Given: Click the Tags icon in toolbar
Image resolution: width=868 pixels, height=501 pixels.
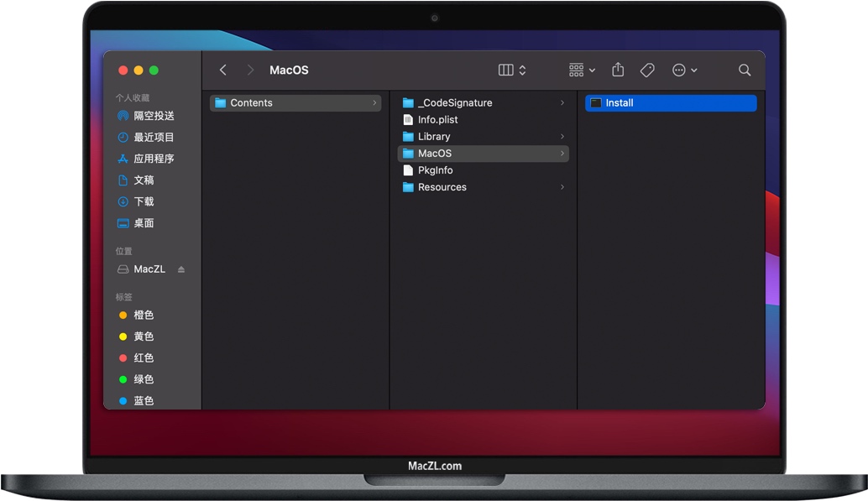Looking at the screenshot, I should pyautogui.click(x=647, y=70).
